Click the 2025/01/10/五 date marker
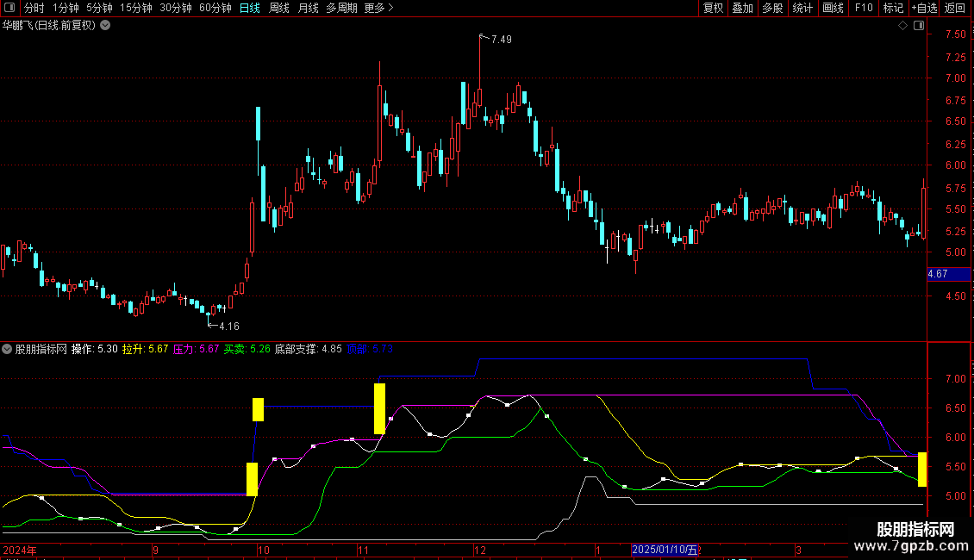Image resolution: width=974 pixels, height=560 pixels. [x=665, y=550]
